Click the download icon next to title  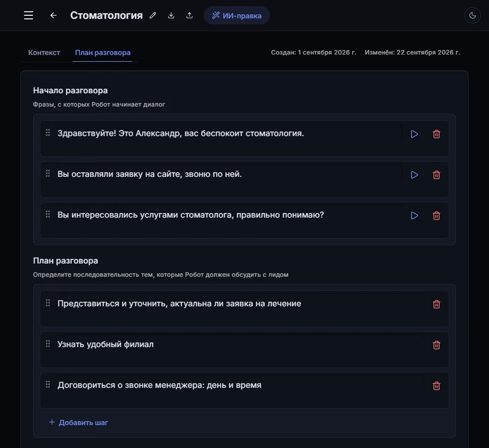[171, 15]
